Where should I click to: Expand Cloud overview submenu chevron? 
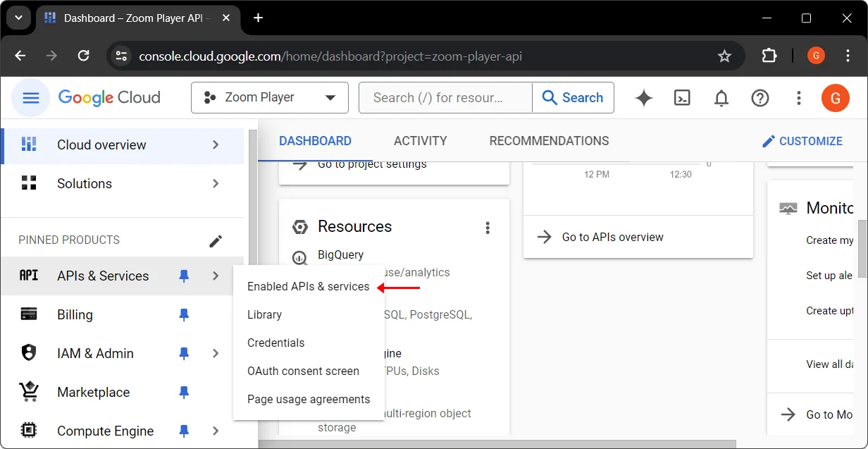216,144
